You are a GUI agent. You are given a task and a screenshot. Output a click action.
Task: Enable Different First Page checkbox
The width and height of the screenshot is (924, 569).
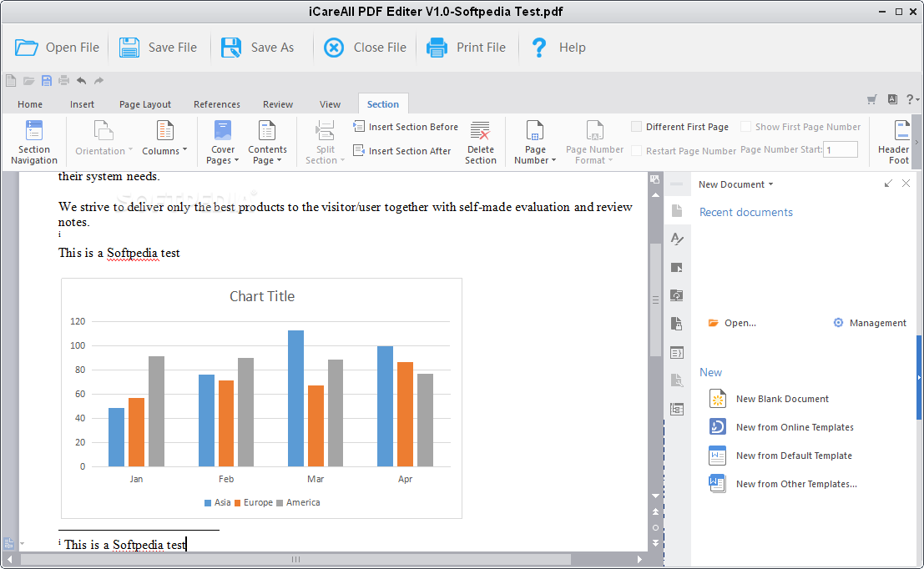pos(636,127)
